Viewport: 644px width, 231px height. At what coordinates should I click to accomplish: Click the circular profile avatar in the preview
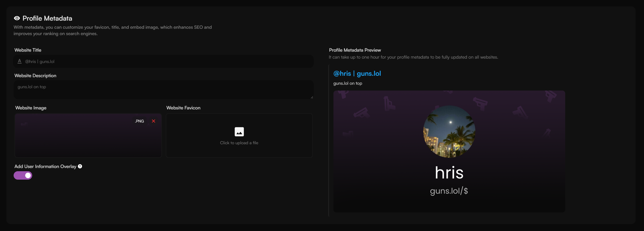click(449, 131)
